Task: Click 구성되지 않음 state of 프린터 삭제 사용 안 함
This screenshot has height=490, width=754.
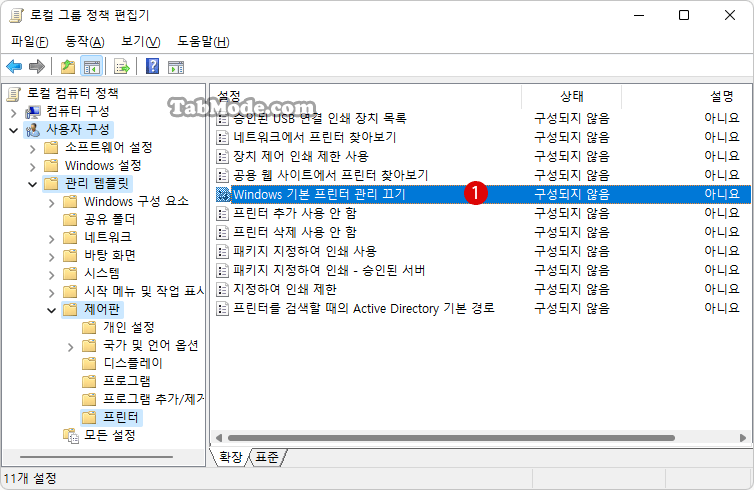Action: pos(572,233)
